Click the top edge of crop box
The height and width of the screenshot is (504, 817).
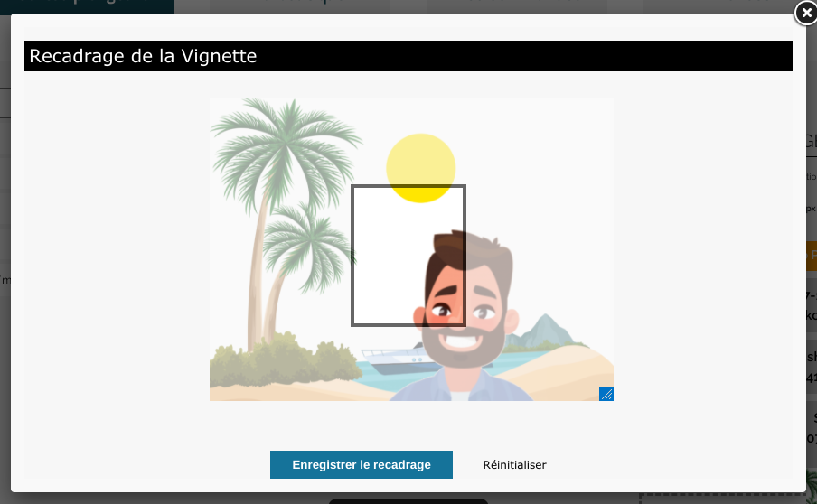(x=408, y=186)
